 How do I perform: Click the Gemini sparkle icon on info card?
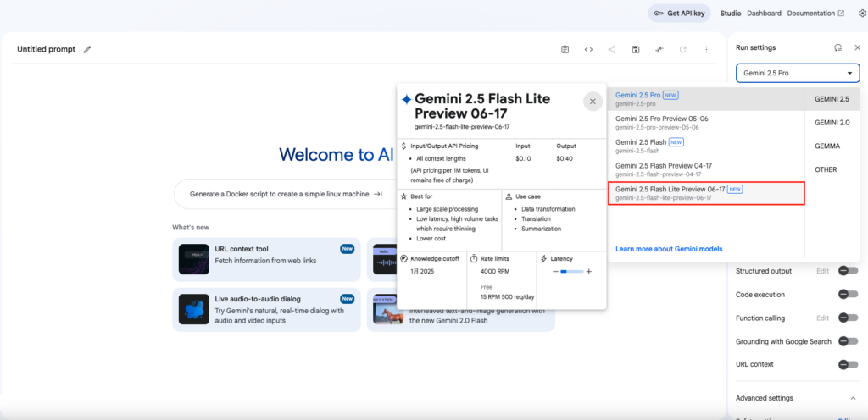406,99
